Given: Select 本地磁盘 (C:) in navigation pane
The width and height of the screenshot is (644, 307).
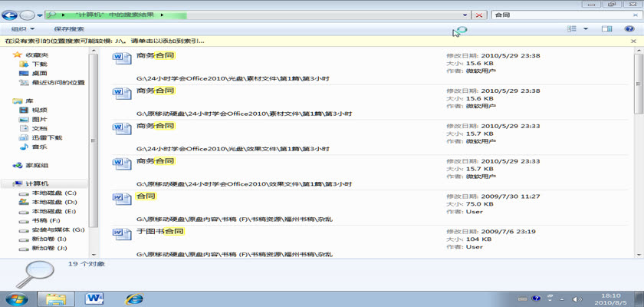Looking at the screenshot, I should coord(54,193).
